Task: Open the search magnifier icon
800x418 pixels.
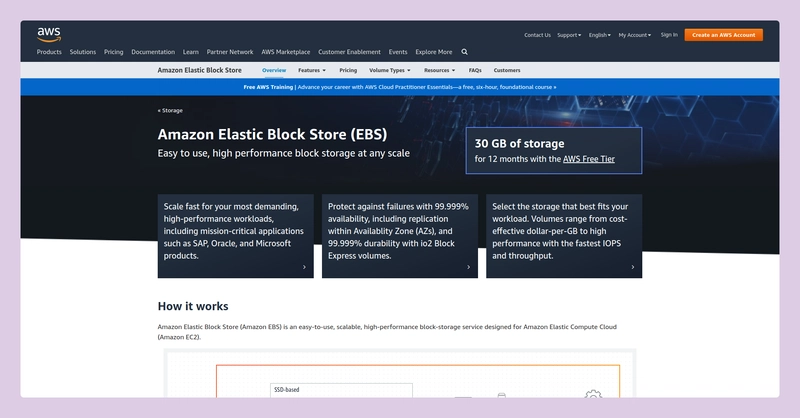Action: (x=464, y=52)
